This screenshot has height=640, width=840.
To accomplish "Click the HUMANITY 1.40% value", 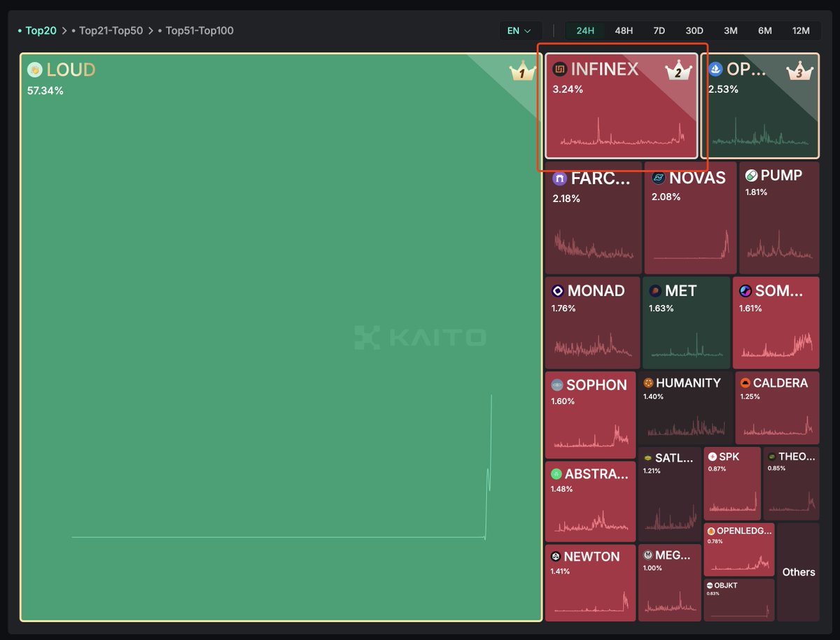I will 653,397.
